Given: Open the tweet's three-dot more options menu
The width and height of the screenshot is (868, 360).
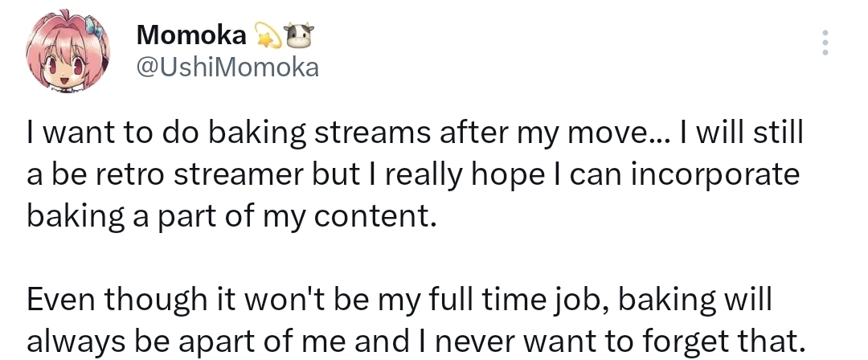Looking at the screenshot, I should point(824,43).
